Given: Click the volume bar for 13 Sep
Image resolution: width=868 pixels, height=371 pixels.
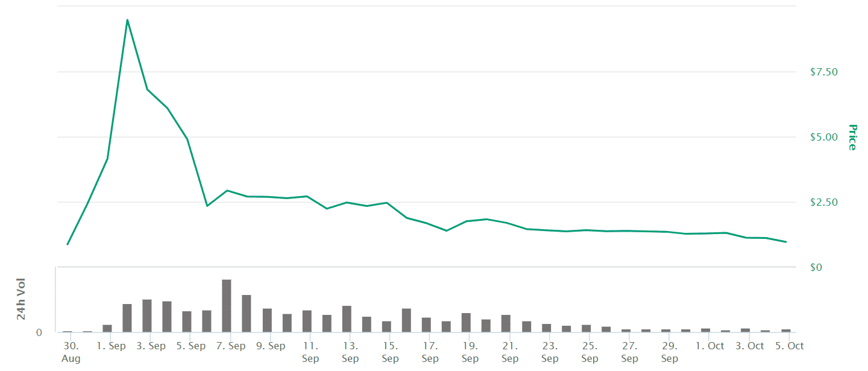Looking at the screenshot, I should pos(347,319).
